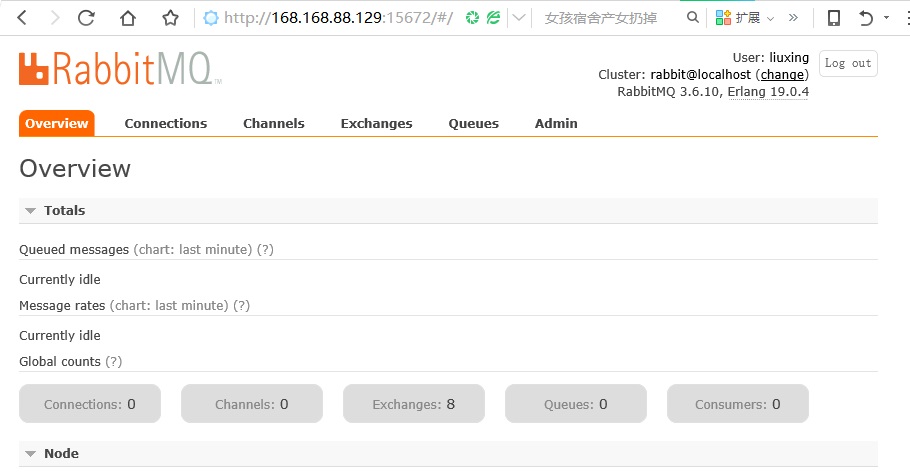
Task: Click the cluster name change link
Action: [782, 74]
